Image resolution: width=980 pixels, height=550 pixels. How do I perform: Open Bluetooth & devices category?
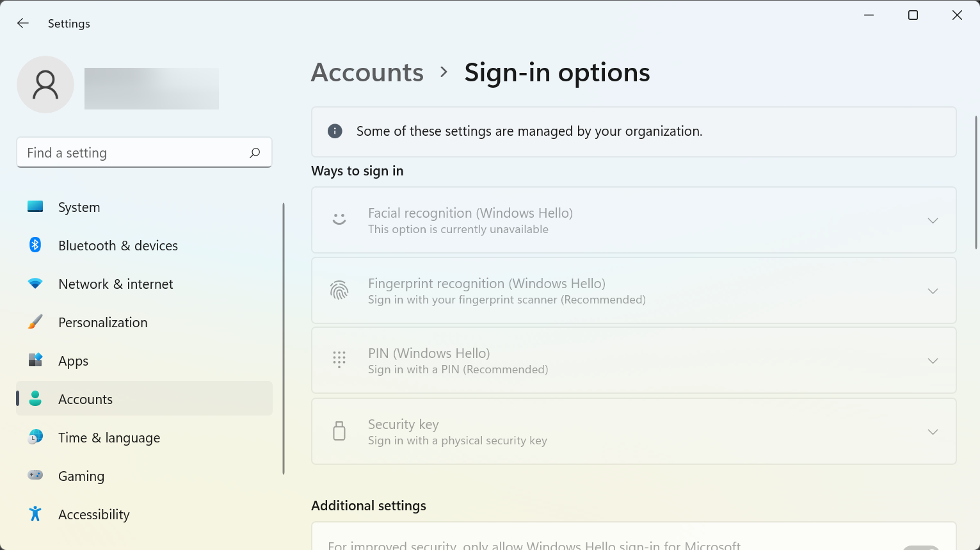click(x=145, y=245)
